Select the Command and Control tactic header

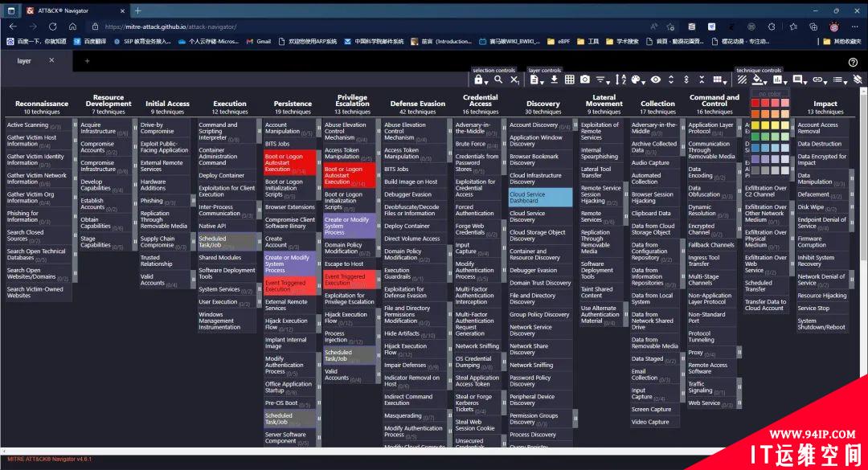tap(714, 100)
